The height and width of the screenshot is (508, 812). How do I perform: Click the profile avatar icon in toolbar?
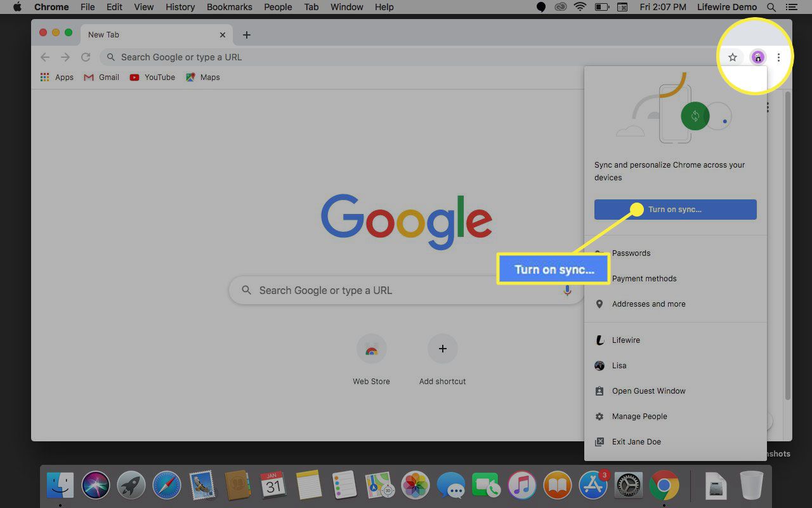click(757, 57)
